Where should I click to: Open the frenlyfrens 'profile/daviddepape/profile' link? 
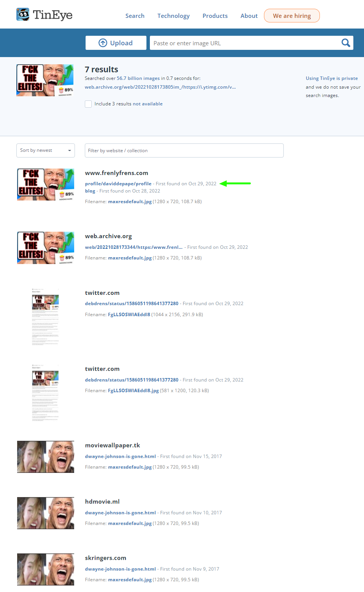118,184
